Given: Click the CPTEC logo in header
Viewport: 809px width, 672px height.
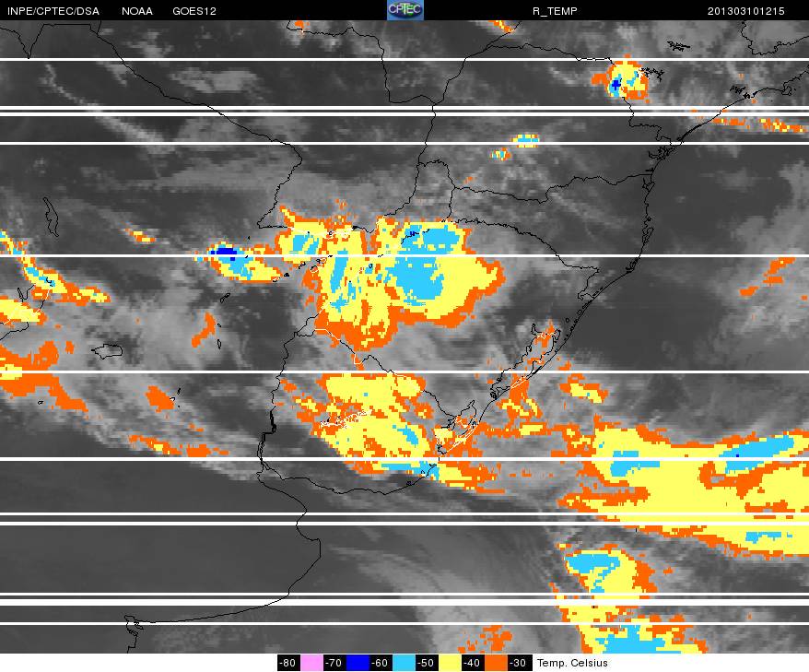Looking at the screenshot, I should [x=405, y=10].
